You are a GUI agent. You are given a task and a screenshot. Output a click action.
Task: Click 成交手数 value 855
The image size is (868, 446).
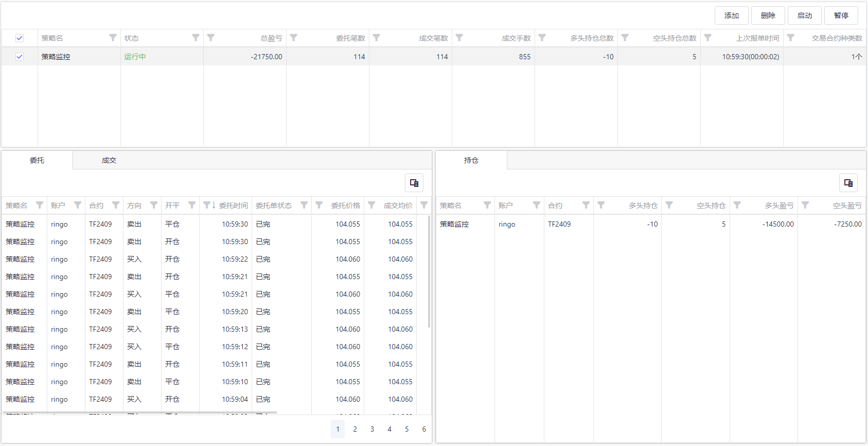pyautogui.click(x=525, y=57)
